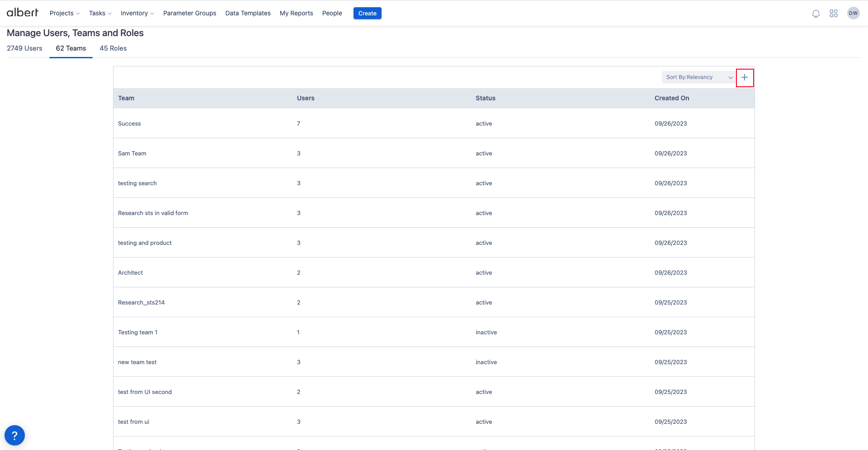This screenshot has height=450, width=868.
Task: Open Data Templates in navigation
Action: pos(248,13)
